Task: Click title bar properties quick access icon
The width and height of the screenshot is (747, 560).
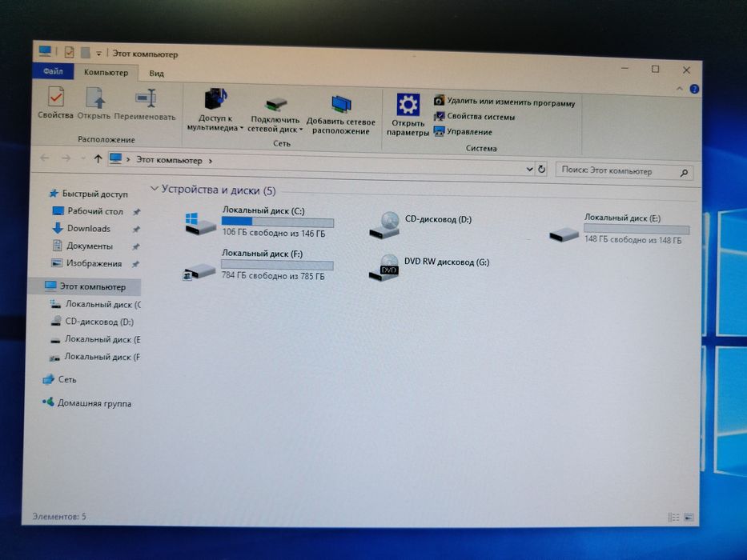Action: tap(69, 51)
